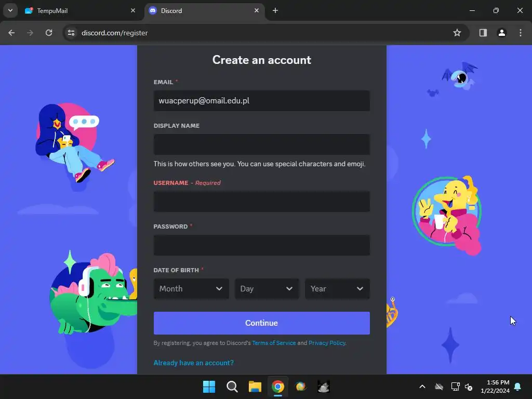This screenshot has width=532, height=399.
Task: Click the display name helper text
Action: pyautogui.click(x=260, y=164)
